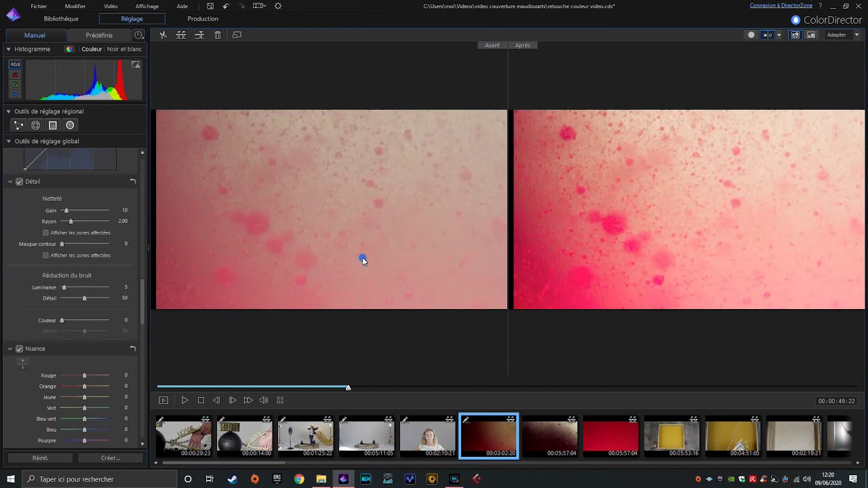
Task: Click the Avant label above preview
Action: pyautogui.click(x=492, y=45)
